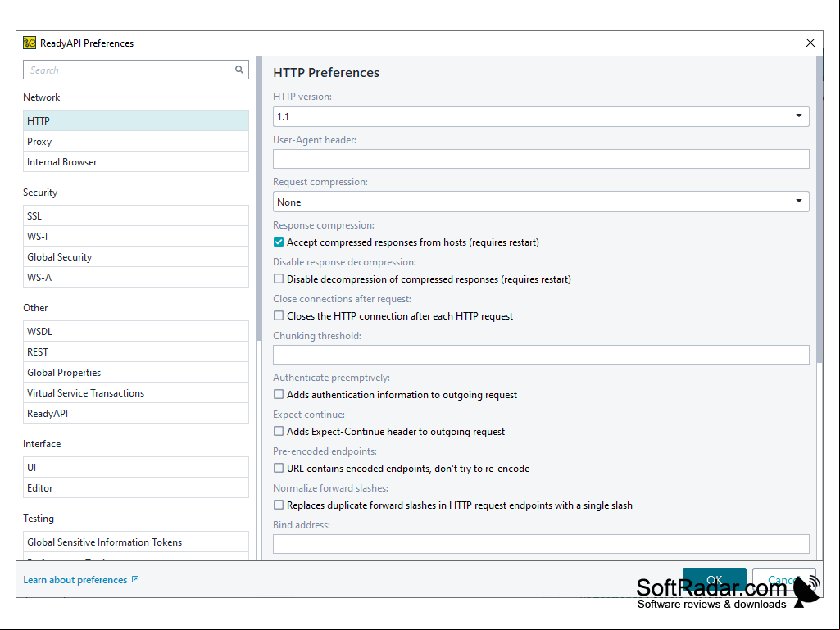Click the preferences Search field
Viewport: 840px width, 630px height.
(136, 70)
